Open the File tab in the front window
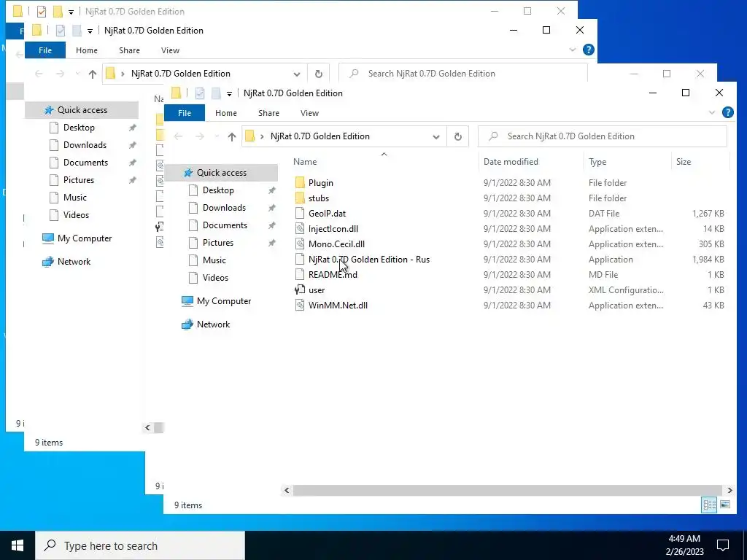747x560 pixels. (185, 113)
